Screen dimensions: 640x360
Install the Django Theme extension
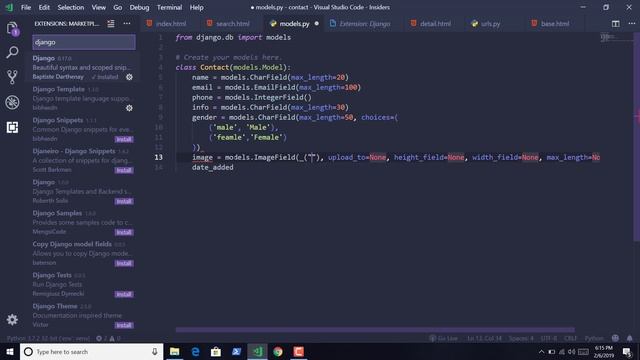click(124, 325)
